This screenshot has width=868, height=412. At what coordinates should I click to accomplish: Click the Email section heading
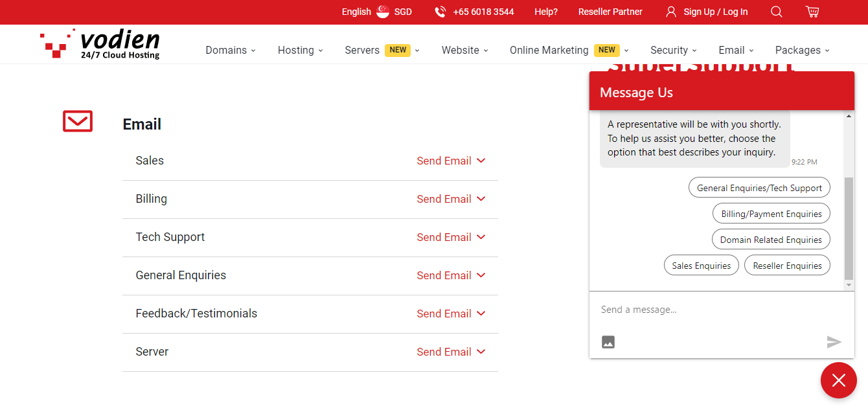pyautogui.click(x=142, y=124)
